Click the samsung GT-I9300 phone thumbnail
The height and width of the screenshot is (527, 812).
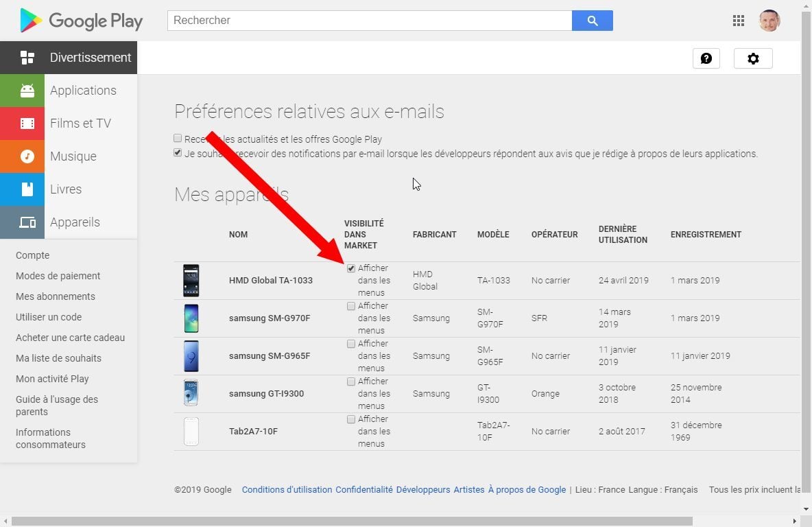click(x=191, y=393)
